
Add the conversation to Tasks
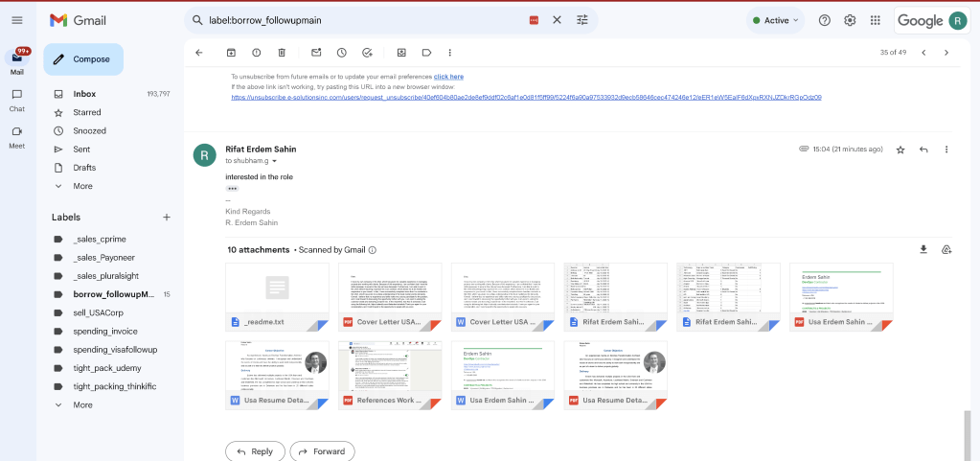click(x=367, y=53)
